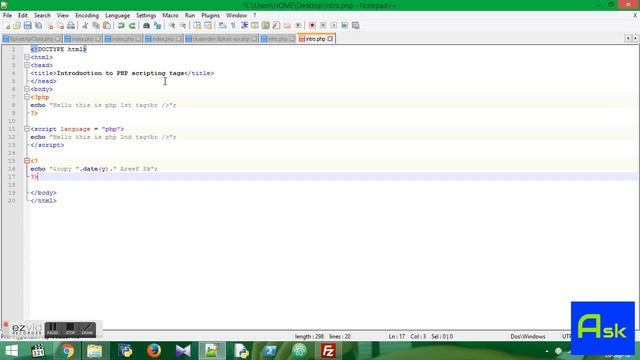Screen dimensions: 640x360
Task: Click the Paste clipboard icon
Action: click(107, 26)
